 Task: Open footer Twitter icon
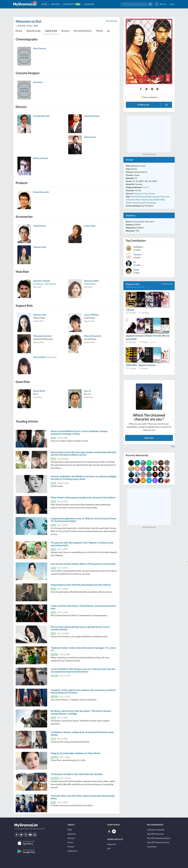[x=21, y=835]
